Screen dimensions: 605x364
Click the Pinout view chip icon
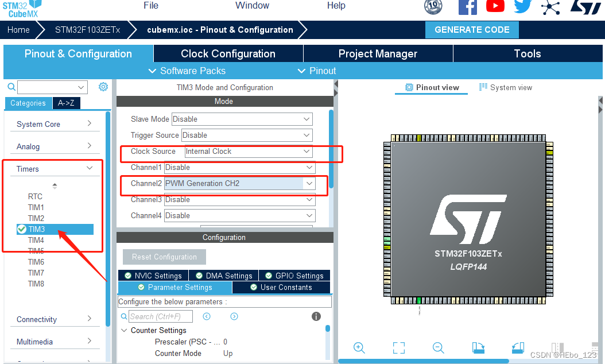tap(409, 87)
